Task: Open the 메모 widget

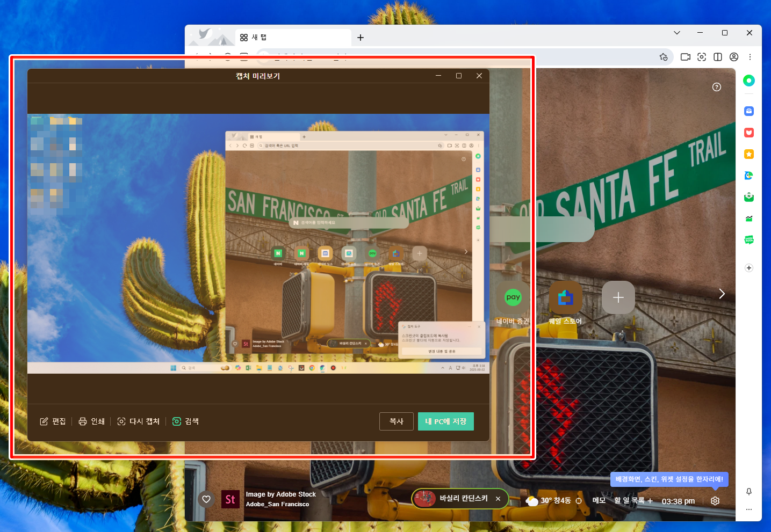Action: coord(599,500)
